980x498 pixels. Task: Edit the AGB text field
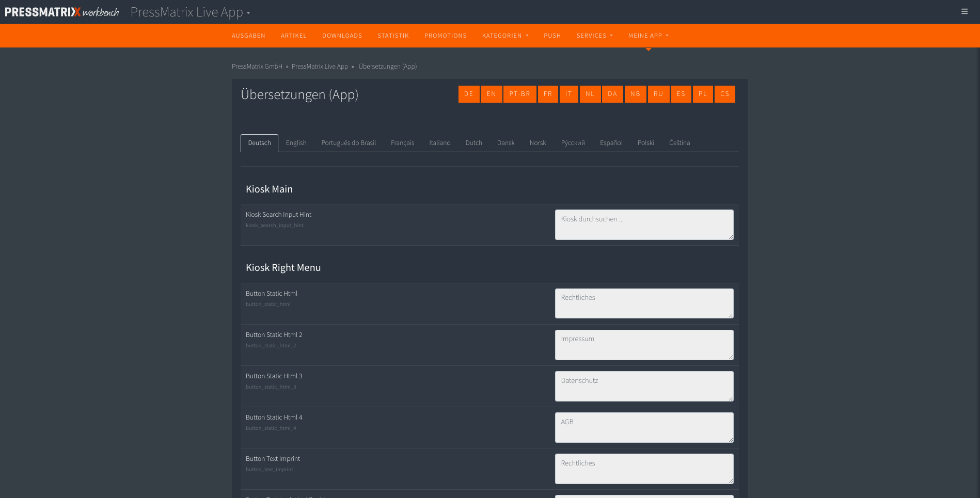tap(644, 427)
